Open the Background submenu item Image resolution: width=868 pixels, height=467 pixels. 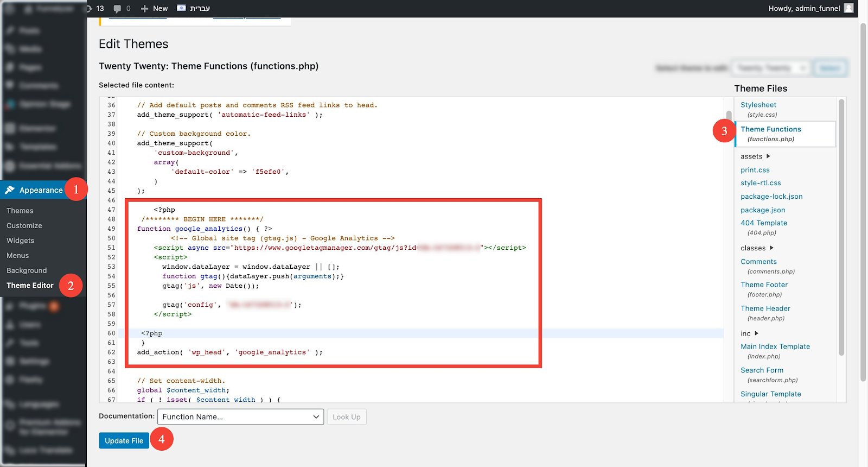tap(27, 270)
